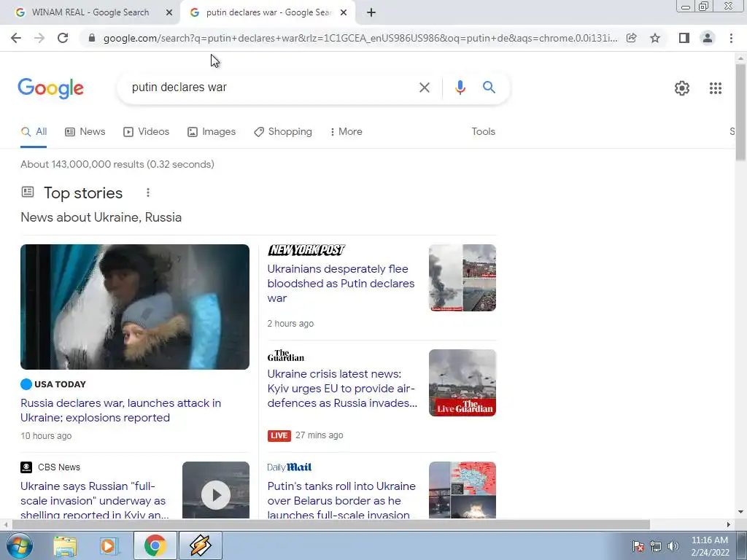Open Chrome's three-dot menu

(731, 38)
